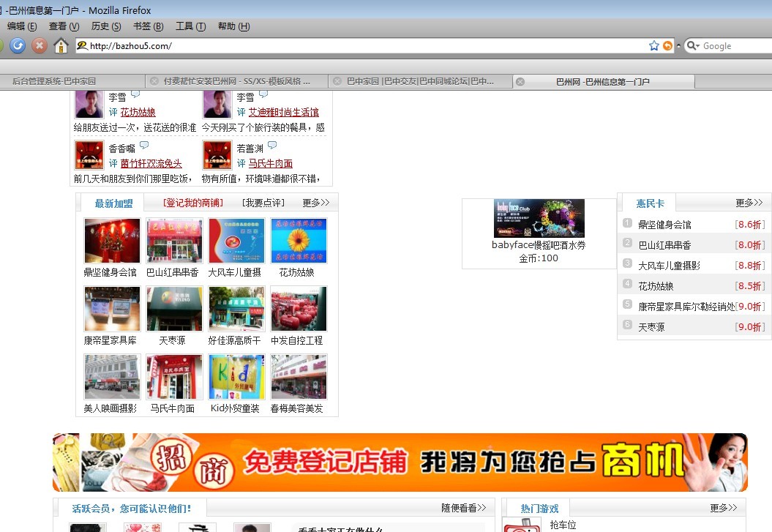Image resolution: width=772 pixels, height=532 pixels.
Task: Click the 免费登记店铺 orange banner
Action: coord(400,462)
